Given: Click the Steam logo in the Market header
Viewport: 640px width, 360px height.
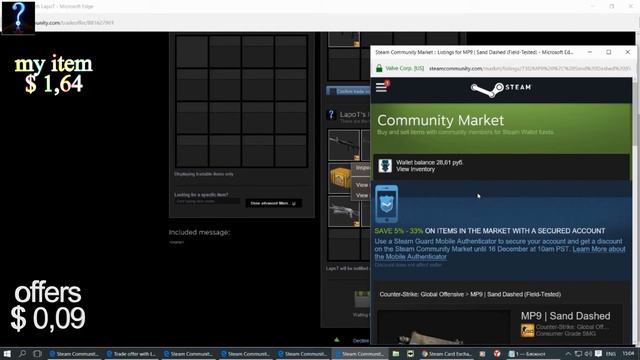Looking at the screenshot, I should 501,89.
